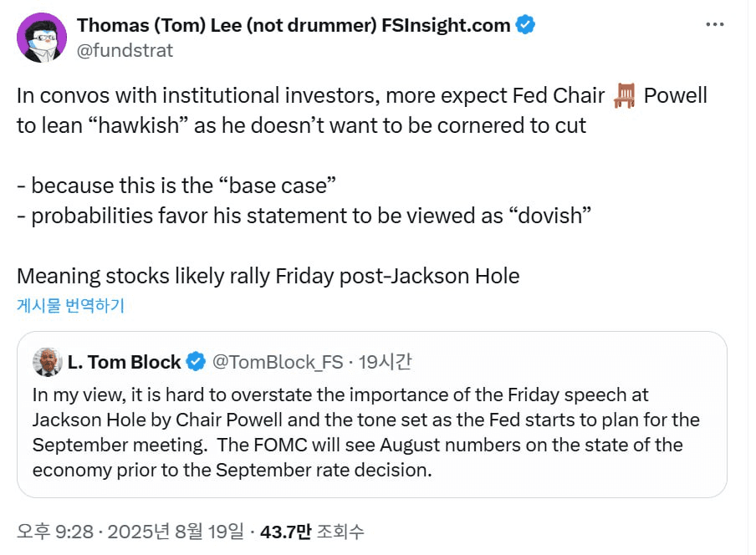
Task: Click the main tweet text about Powell hawkish
Action: click(361, 110)
